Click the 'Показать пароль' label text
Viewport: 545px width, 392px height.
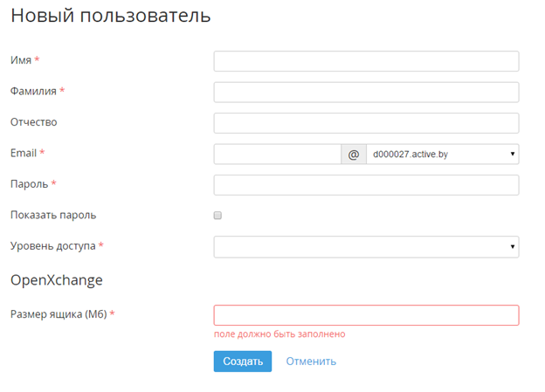(x=53, y=215)
